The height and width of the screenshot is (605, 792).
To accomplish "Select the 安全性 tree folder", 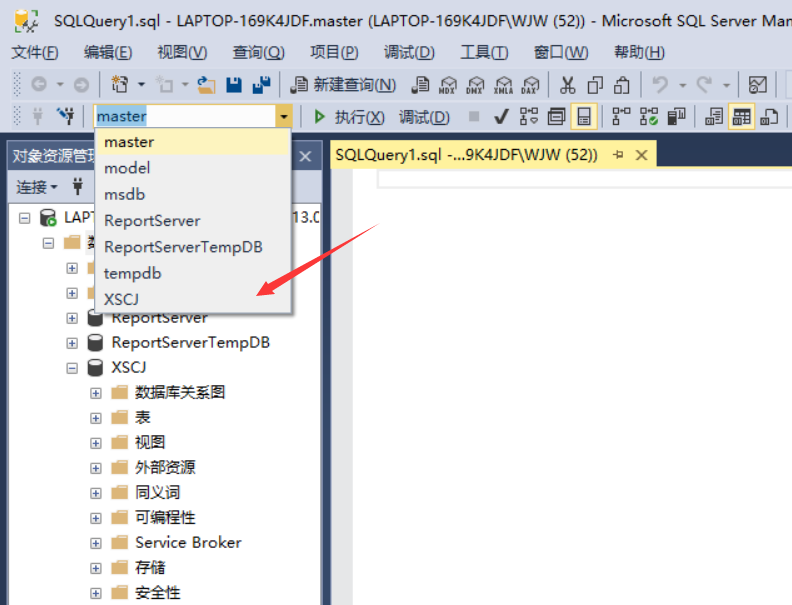I will pyautogui.click(x=157, y=592).
